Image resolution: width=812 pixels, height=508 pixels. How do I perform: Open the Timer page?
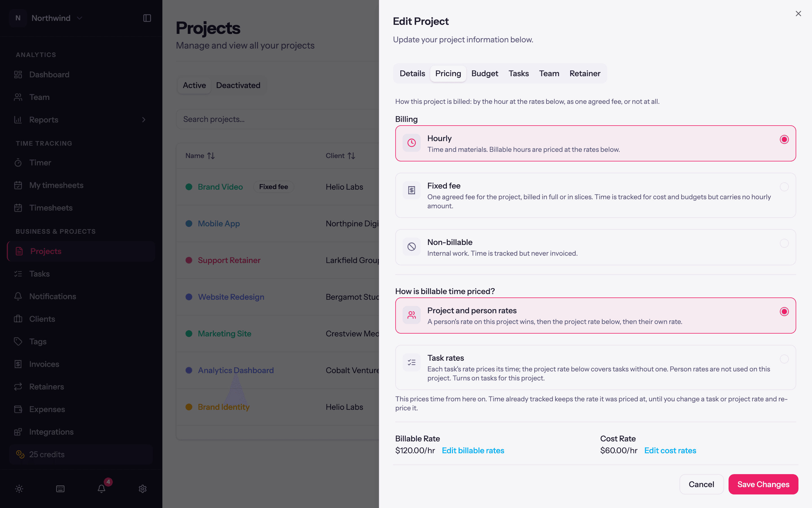(81, 163)
